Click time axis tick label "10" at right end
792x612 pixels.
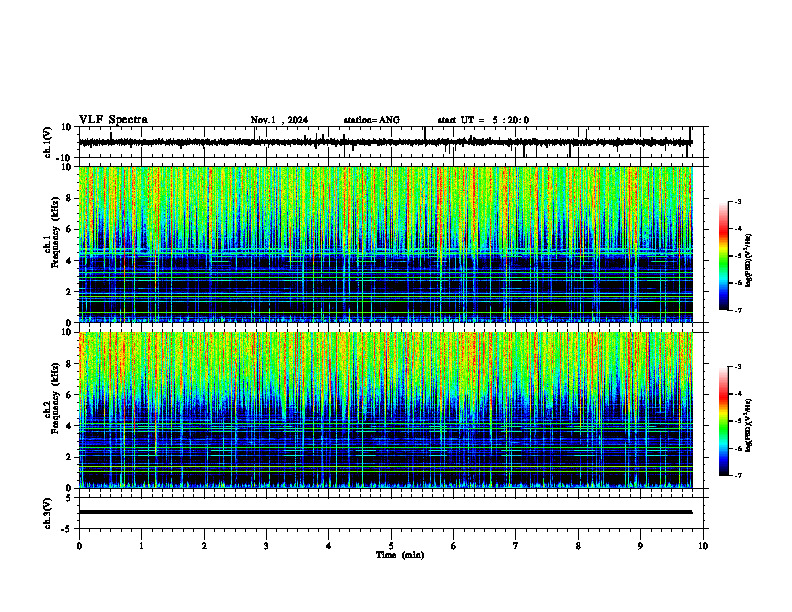pos(703,546)
